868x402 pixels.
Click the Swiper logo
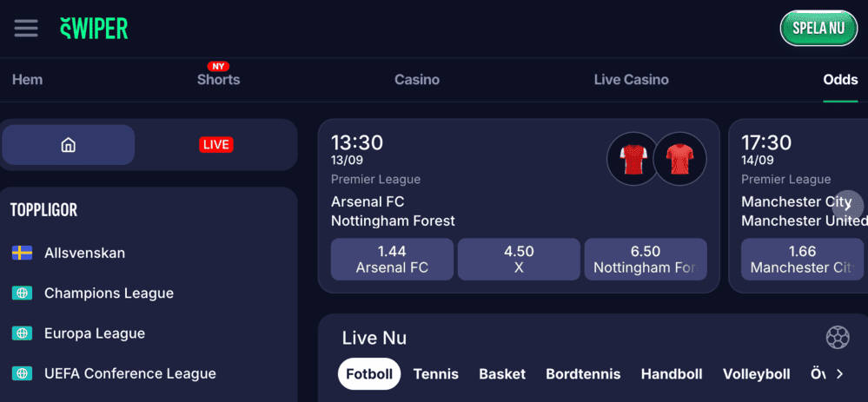point(94,29)
